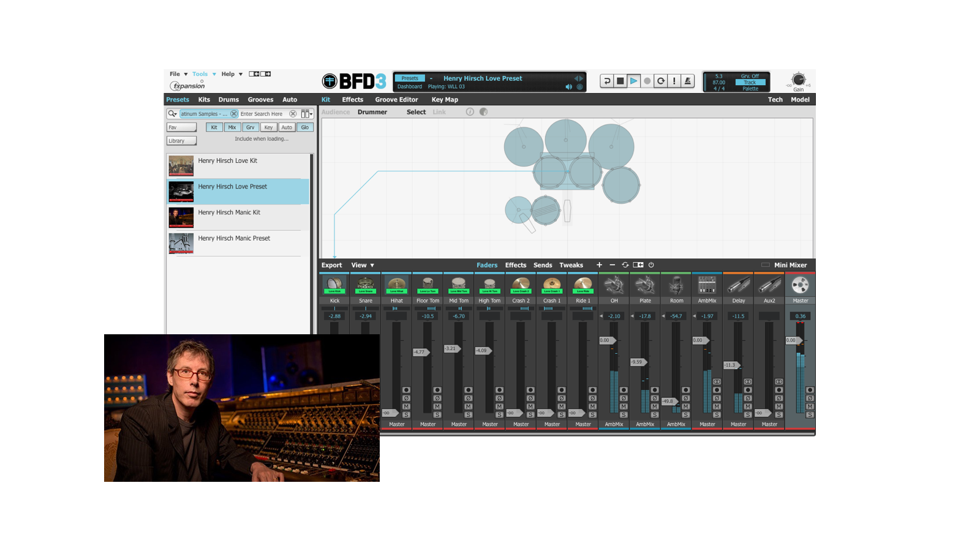The height and width of the screenshot is (551, 980).
Task: Click the panel layout arrows icon beside Help
Action: 260,74
